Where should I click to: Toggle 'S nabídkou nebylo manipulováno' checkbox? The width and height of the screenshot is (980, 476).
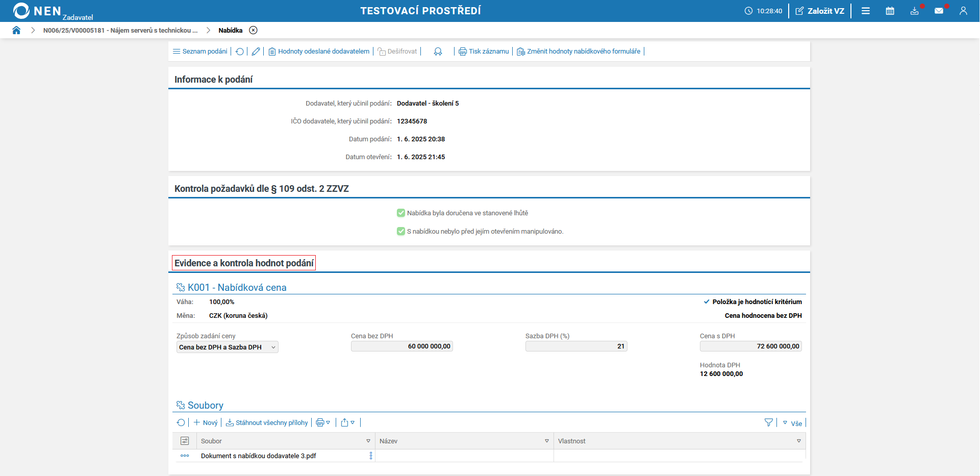click(x=401, y=232)
